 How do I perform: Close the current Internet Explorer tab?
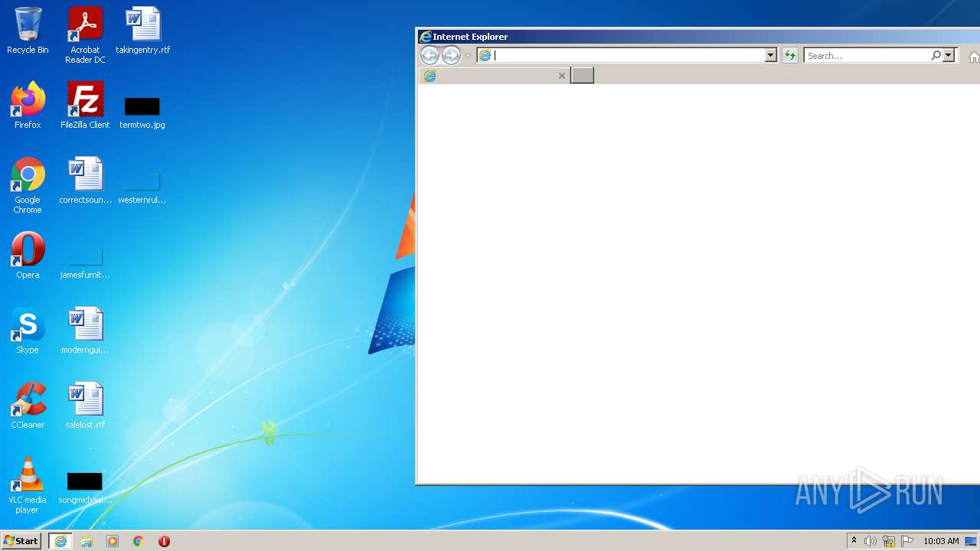pos(562,76)
